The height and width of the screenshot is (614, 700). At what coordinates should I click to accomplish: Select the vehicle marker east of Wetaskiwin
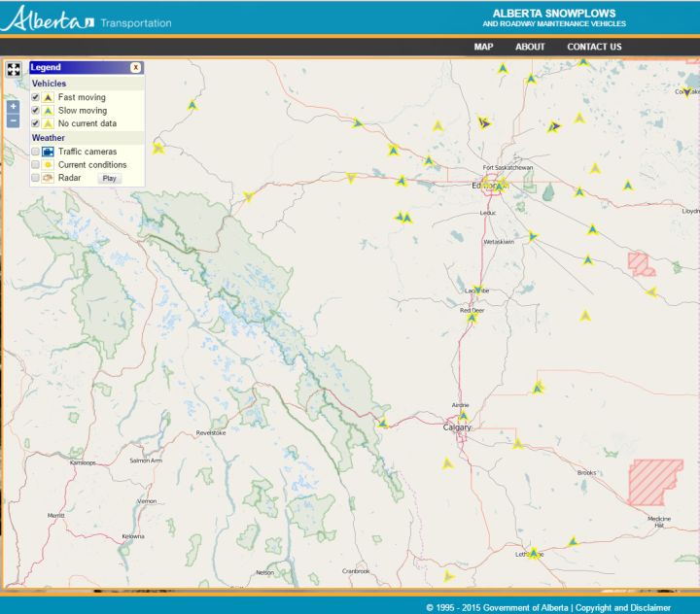coord(533,236)
